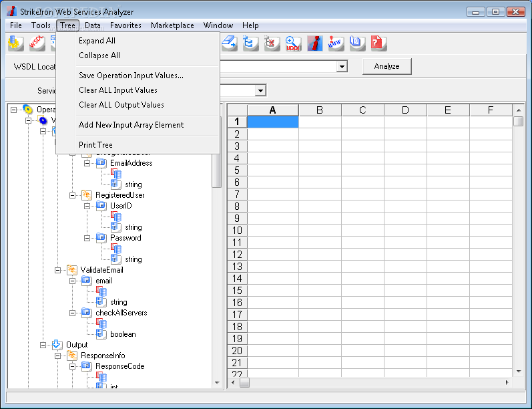532x409 pixels.
Task: Open the Marketplace menu
Action: coord(172,25)
